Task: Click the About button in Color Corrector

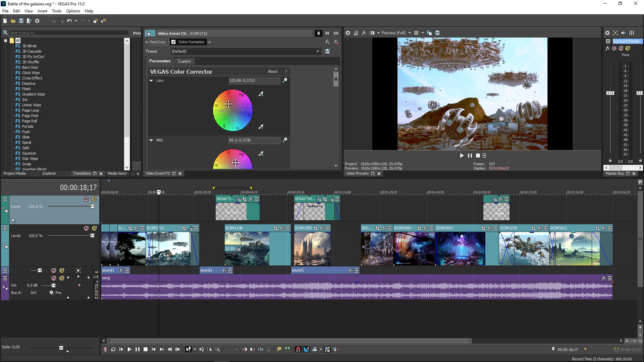Action: point(273,71)
